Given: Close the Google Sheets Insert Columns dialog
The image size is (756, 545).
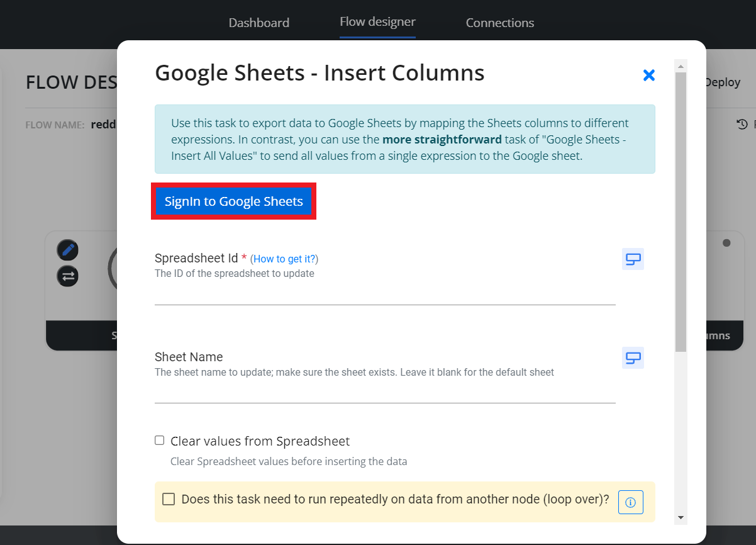Looking at the screenshot, I should (x=649, y=76).
